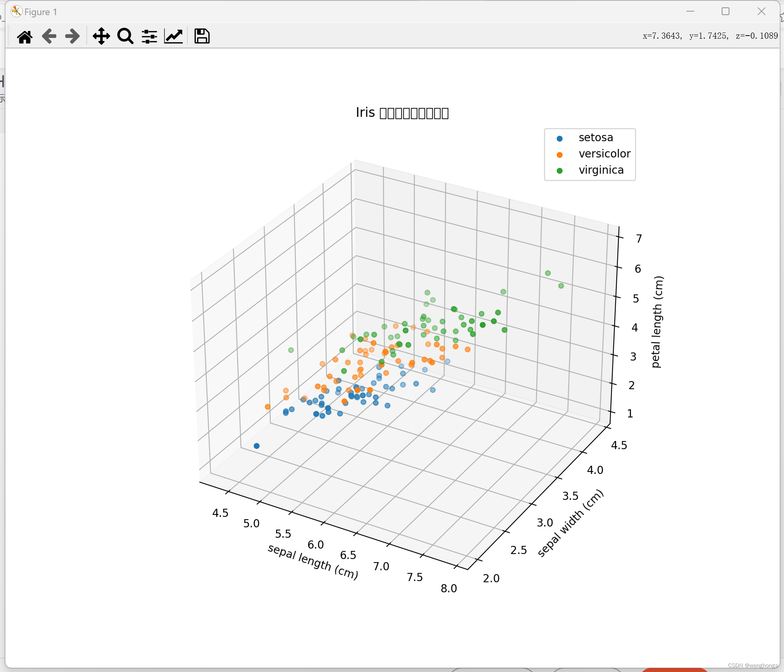Click the petal length (cm) axis label

coord(657,322)
